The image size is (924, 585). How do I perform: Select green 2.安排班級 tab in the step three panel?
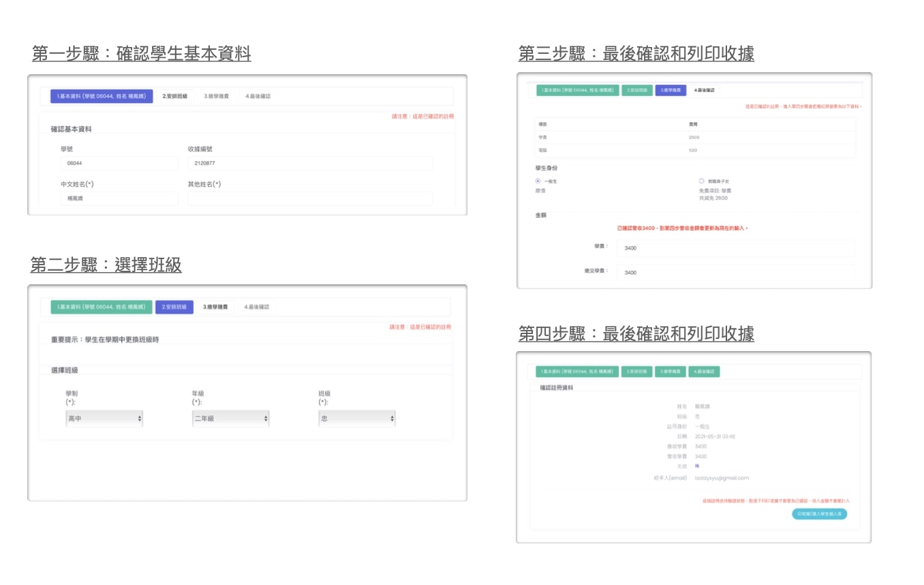636,90
